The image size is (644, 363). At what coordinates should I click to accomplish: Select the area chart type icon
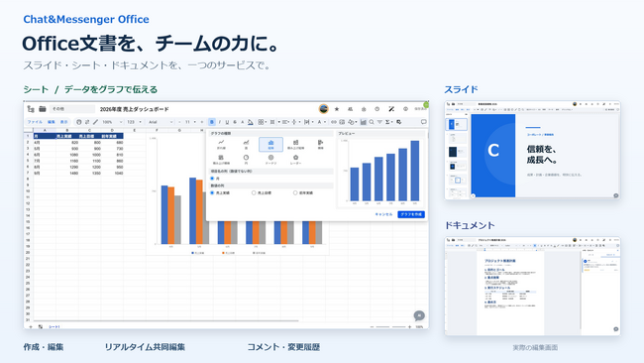coord(246,144)
